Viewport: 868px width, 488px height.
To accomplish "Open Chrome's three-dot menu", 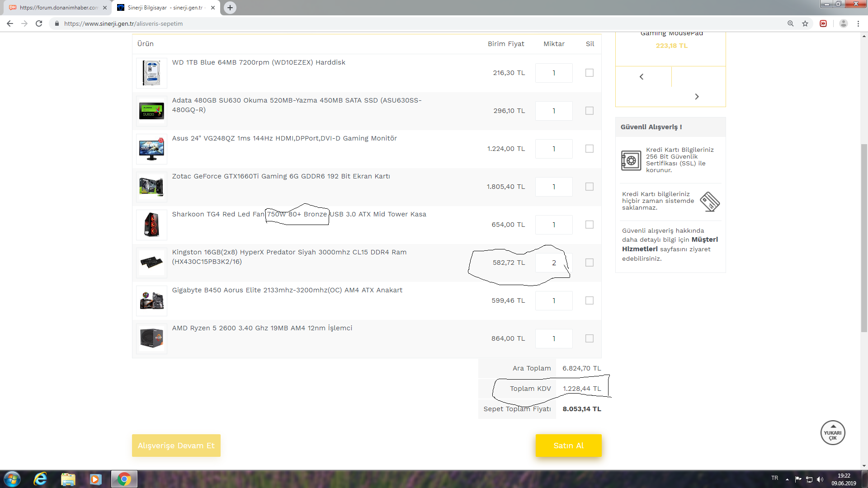I will (858, 23).
